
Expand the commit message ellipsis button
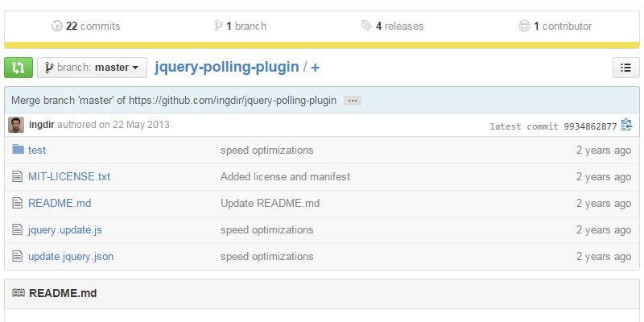click(352, 101)
